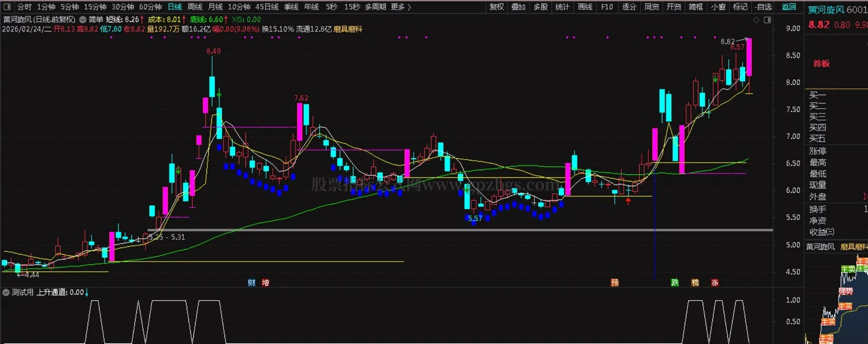Toggle the right panel icon below toolbar
This screenshot has height=344, width=868.
767,20
